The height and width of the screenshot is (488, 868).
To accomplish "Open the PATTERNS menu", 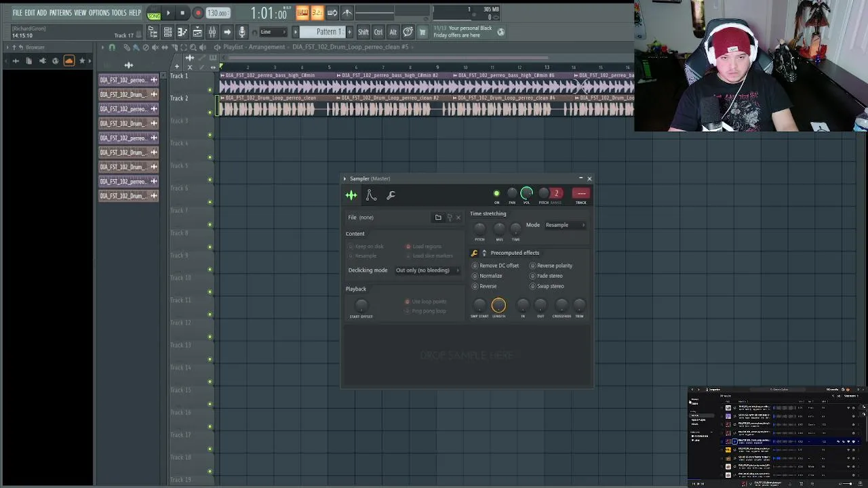I will coord(60,13).
